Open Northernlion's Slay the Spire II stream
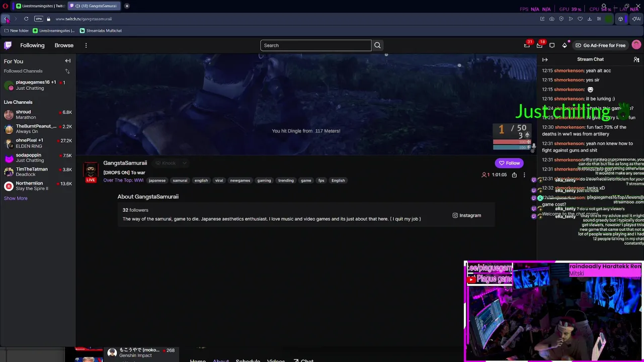The image size is (644, 362). tap(38, 186)
